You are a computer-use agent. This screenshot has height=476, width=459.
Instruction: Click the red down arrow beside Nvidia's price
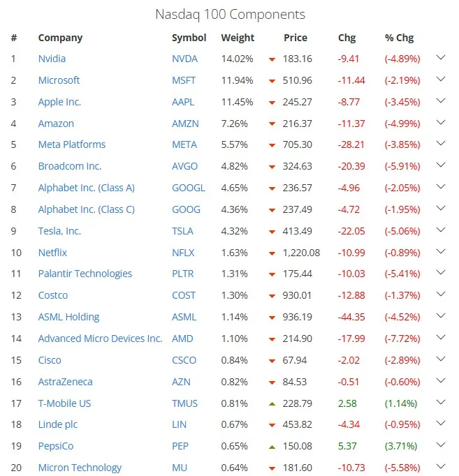click(272, 59)
